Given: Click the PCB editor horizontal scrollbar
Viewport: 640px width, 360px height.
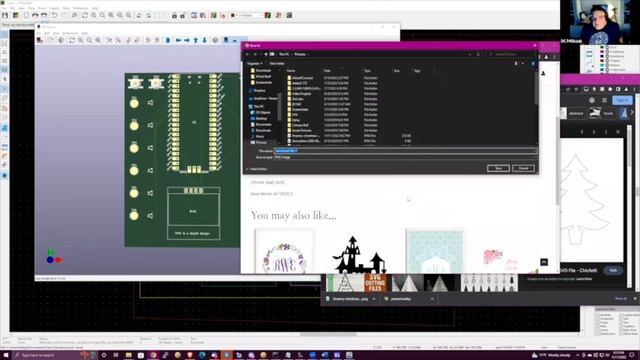Looking at the screenshot, I should (329, 334).
